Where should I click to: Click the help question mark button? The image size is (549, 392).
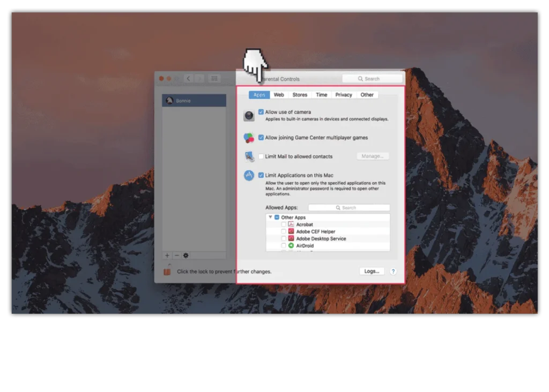click(x=393, y=272)
